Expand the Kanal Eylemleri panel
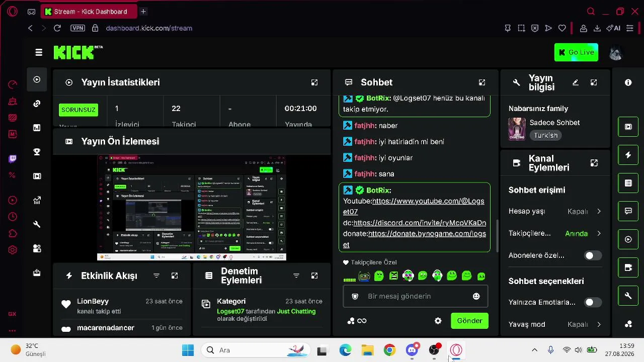The width and height of the screenshot is (644, 362). point(594,163)
